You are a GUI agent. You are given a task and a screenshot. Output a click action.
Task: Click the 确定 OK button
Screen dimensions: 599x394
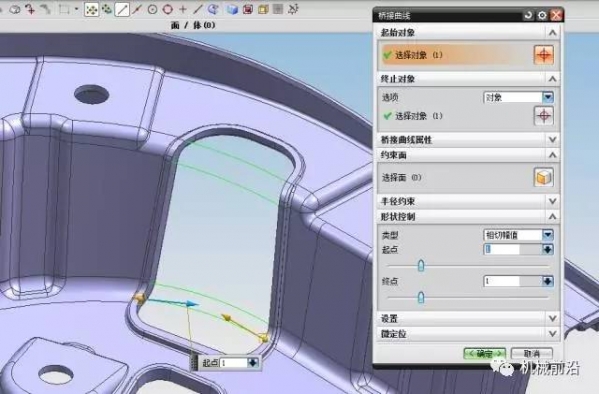coord(485,353)
